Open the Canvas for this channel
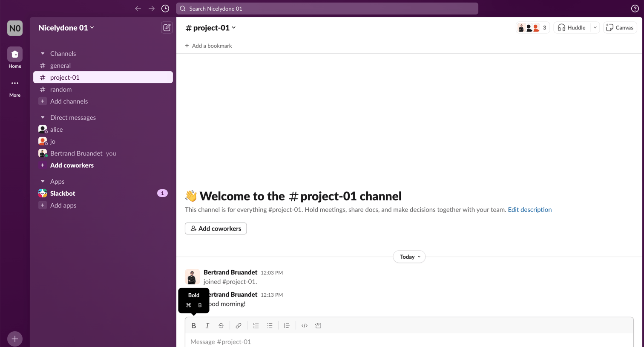This screenshot has height=347, width=644. pos(620,28)
